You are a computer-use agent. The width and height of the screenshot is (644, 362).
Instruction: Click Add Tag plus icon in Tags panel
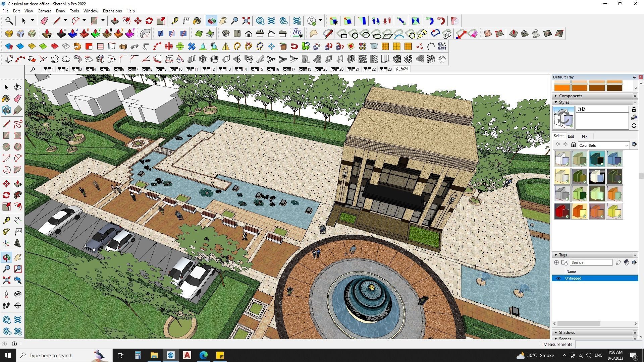point(556,262)
